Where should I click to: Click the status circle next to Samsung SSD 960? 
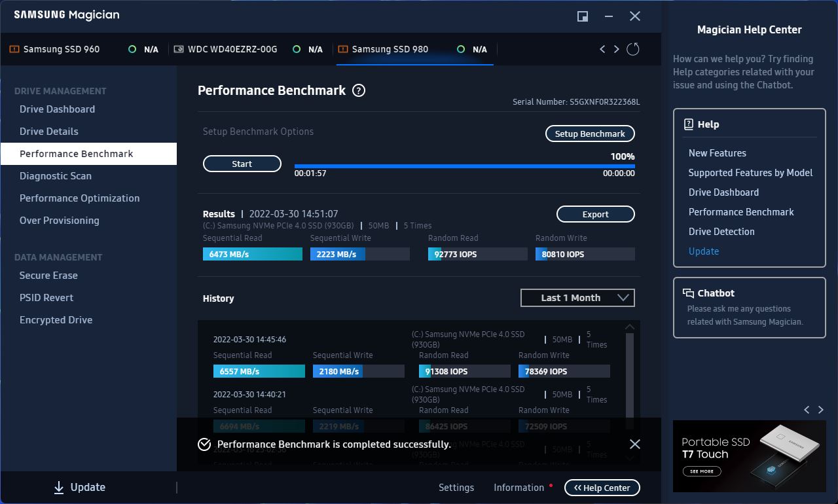tap(132, 49)
